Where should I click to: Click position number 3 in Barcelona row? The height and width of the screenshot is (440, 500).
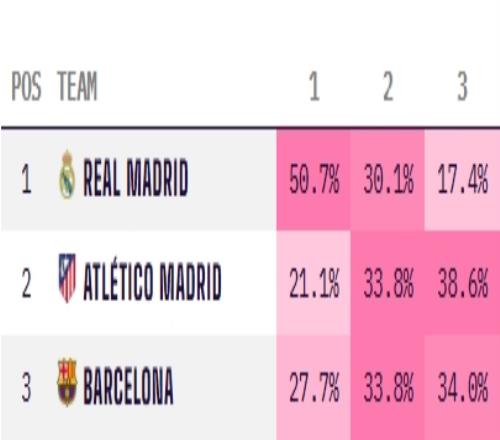pos(26,387)
